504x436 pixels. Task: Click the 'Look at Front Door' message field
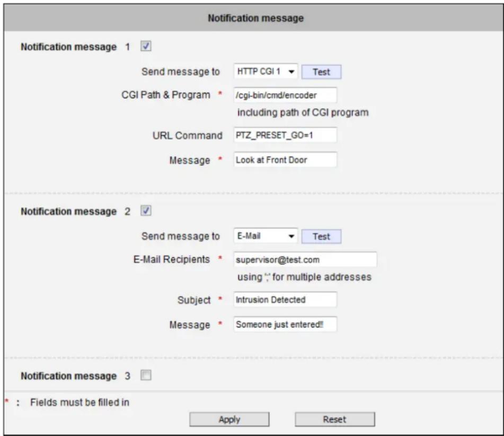point(286,159)
